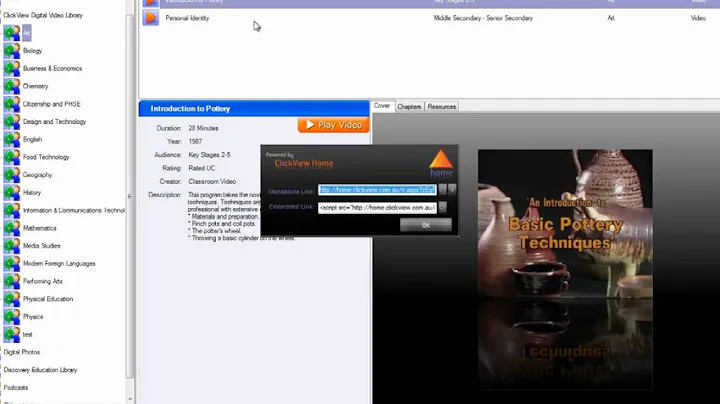Switch to the Chapters tab
This screenshot has height=404, width=720.
tap(409, 107)
